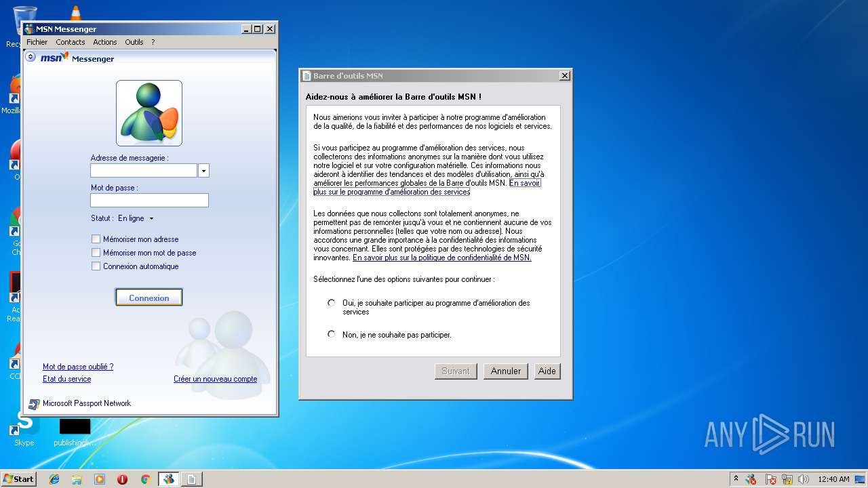The width and height of the screenshot is (868, 488).
Task: Click the Barre d'outils MSN title icon
Action: (x=307, y=76)
